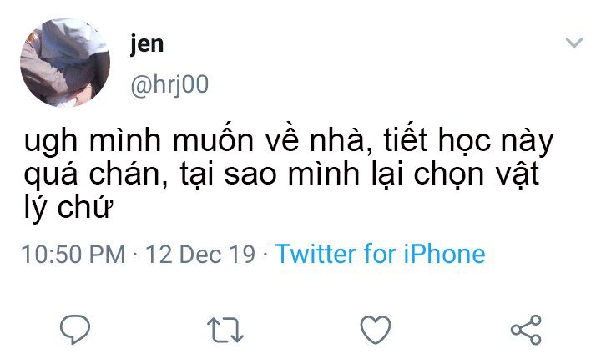Click the word 'nhà,' in the tweet

pyautogui.click(x=341, y=140)
